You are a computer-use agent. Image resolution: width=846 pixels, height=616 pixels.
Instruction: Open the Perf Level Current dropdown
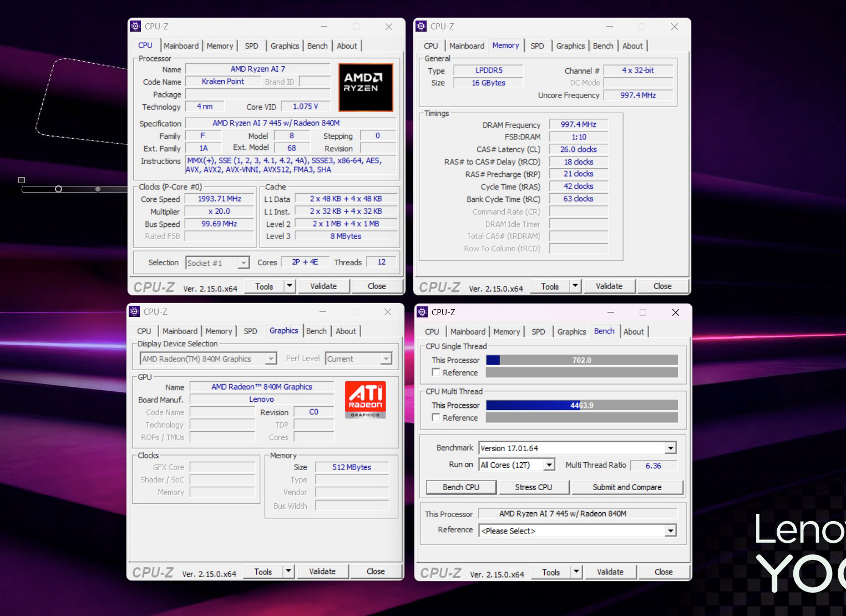(358, 359)
